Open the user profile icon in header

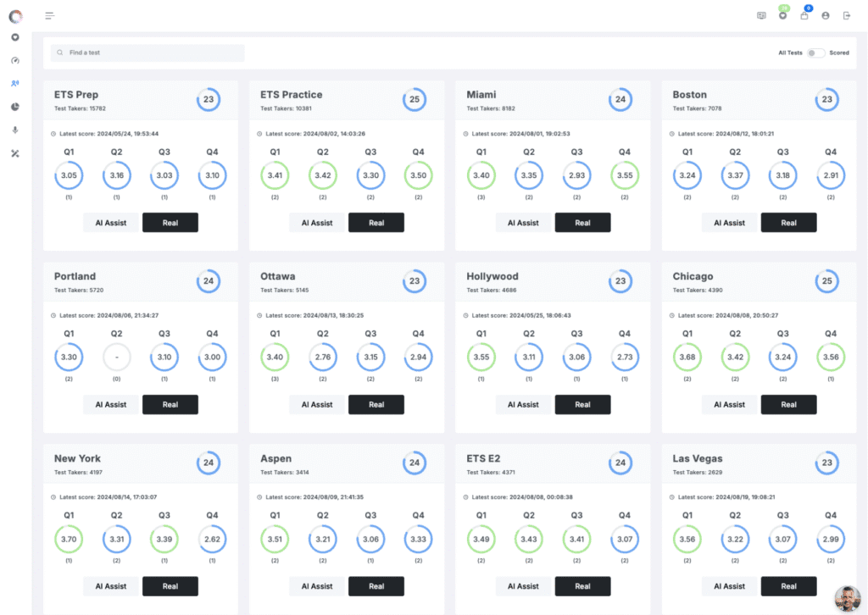tap(826, 15)
